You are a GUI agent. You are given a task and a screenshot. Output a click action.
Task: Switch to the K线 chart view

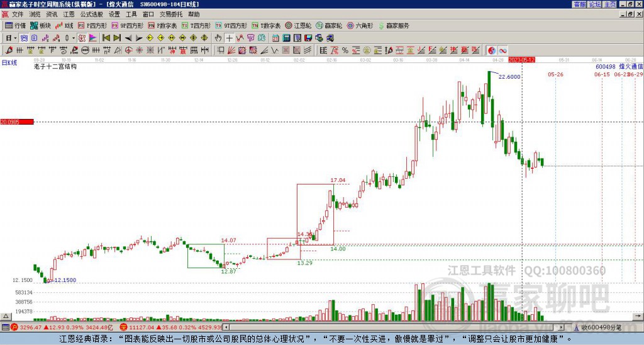(x=65, y=25)
